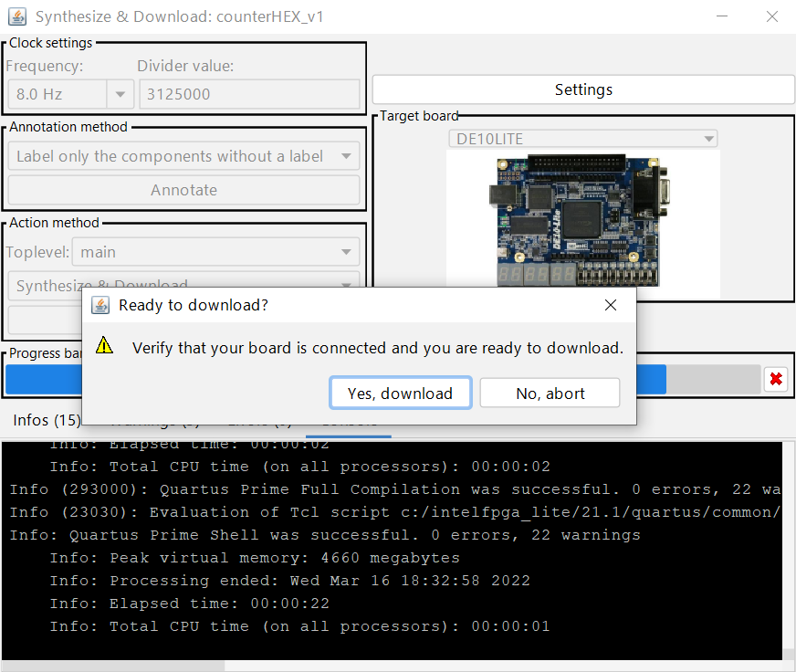Confirm with Yes, download button

coord(400,394)
